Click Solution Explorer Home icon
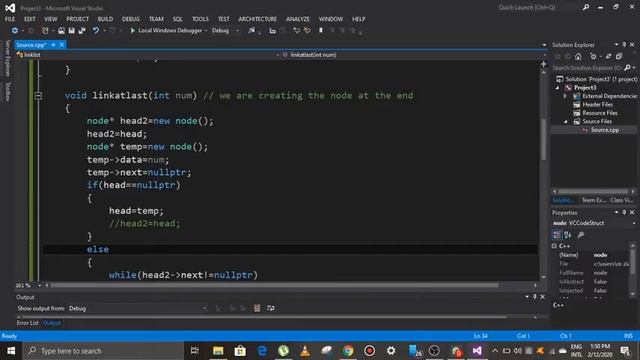The height and width of the screenshot is (360, 640). tap(578, 56)
